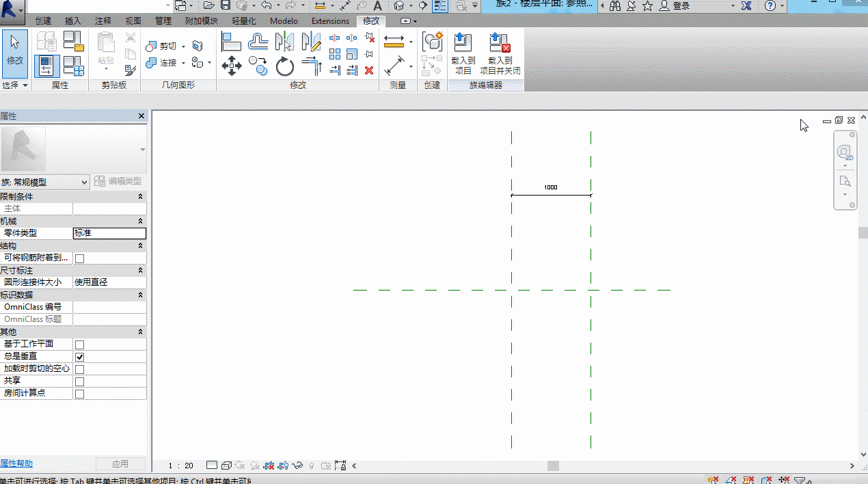
Task: Open the 创建 ribbon tab
Action: (x=43, y=21)
